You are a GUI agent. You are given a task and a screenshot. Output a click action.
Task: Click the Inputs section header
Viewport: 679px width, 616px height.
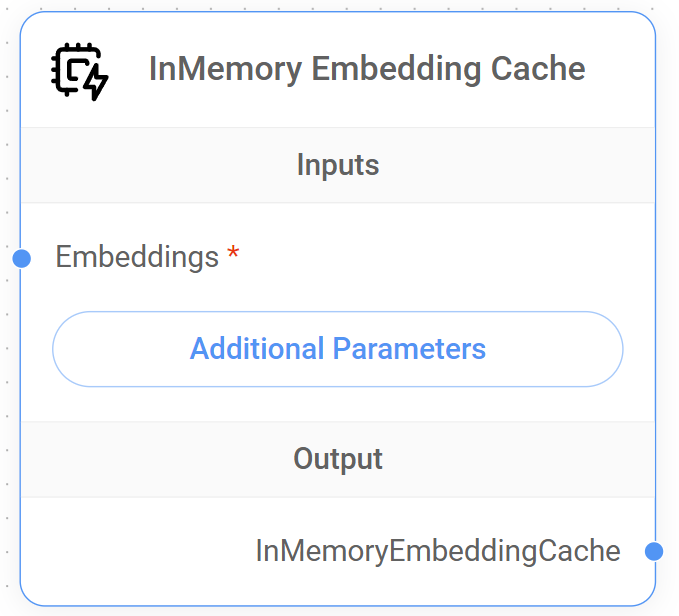tap(338, 165)
